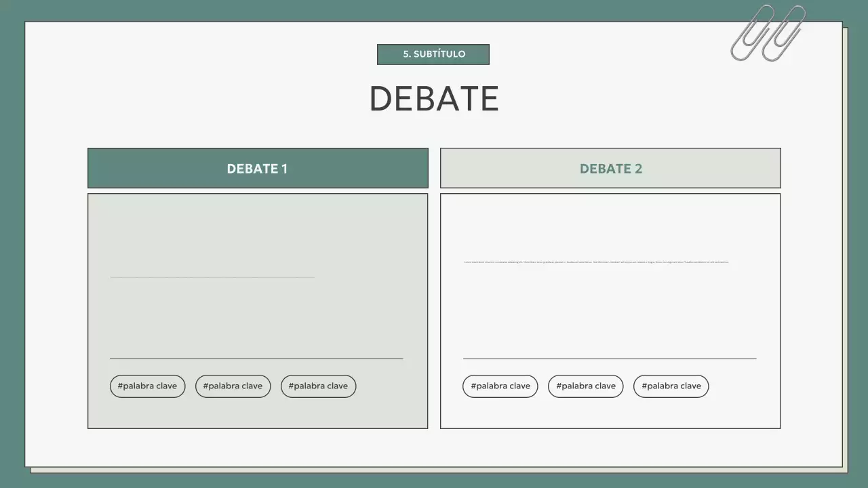The height and width of the screenshot is (488, 868).
Task: Click the faint underline near top of Debate 1 box
Action: click(x=212, y=277)
